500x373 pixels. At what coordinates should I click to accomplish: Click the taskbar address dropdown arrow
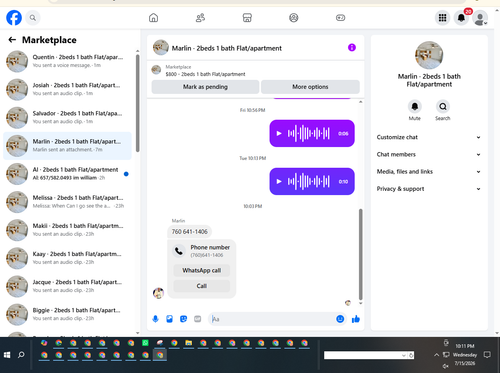click(404, 355)
